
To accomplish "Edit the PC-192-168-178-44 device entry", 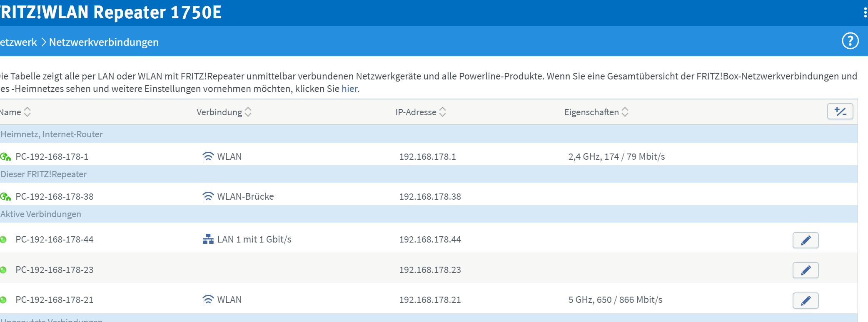I will pyautogui.click(x=805, y=240).
